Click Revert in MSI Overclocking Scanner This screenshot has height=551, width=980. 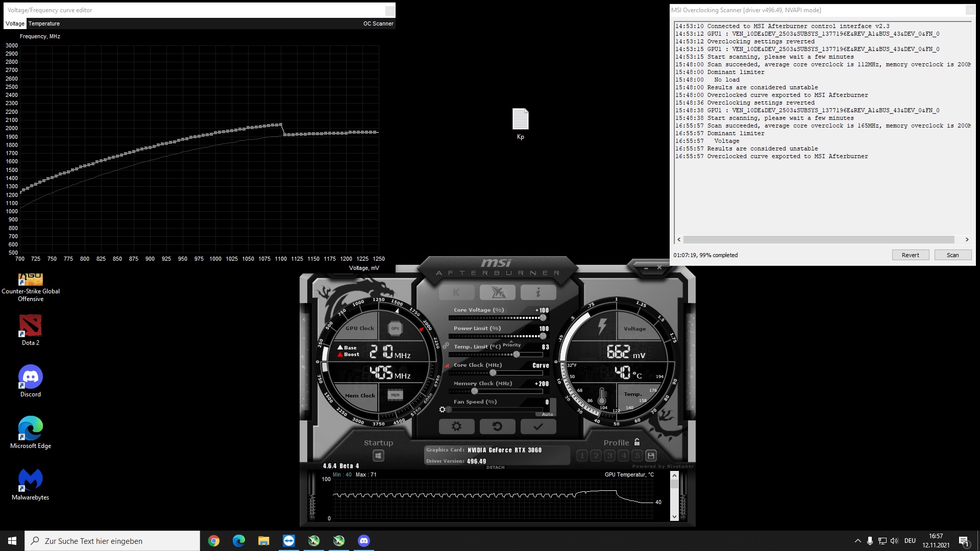tap(911, 255)
